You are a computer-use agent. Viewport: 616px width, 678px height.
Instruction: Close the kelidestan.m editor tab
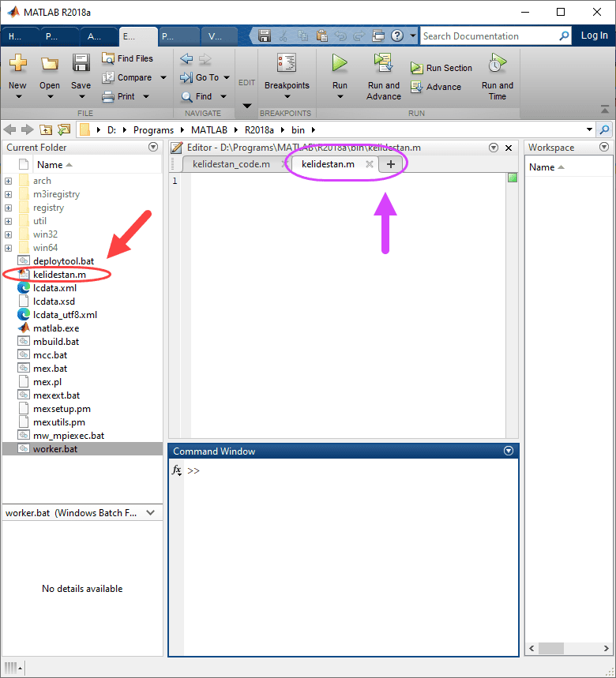tap(370, 164)
